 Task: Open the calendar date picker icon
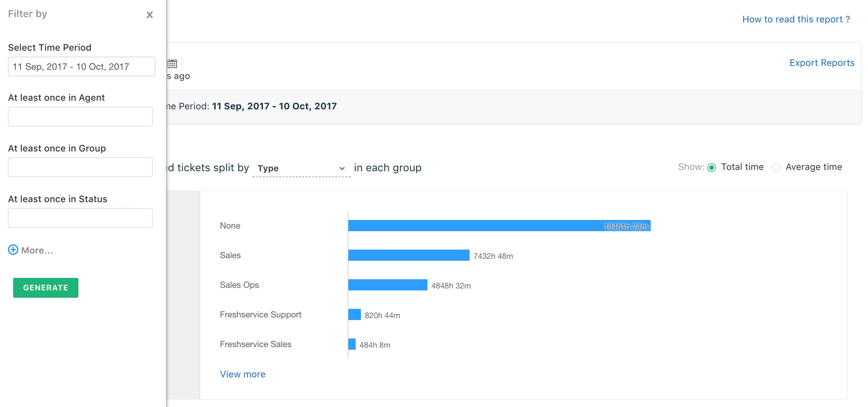[x=172, y=63]
